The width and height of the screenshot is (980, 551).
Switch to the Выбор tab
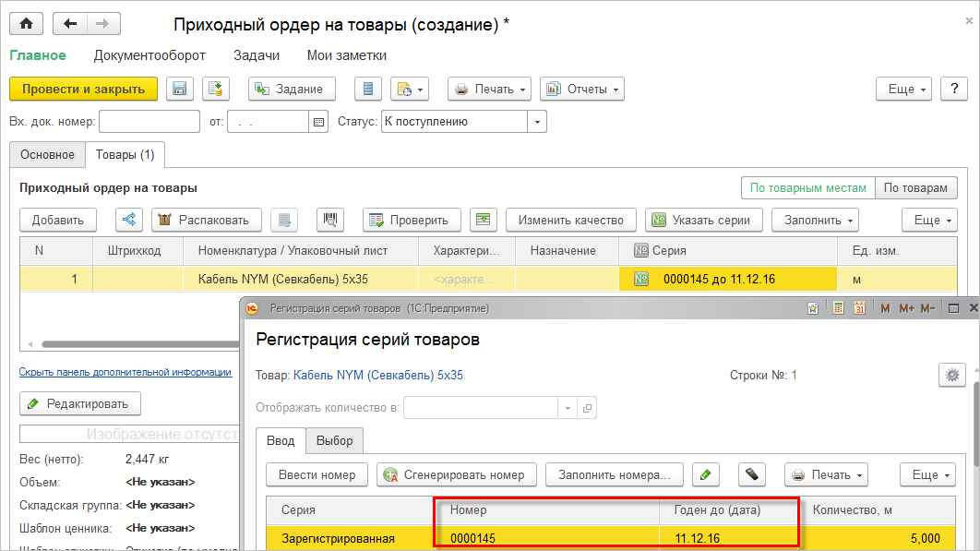[x=334, y=440]
